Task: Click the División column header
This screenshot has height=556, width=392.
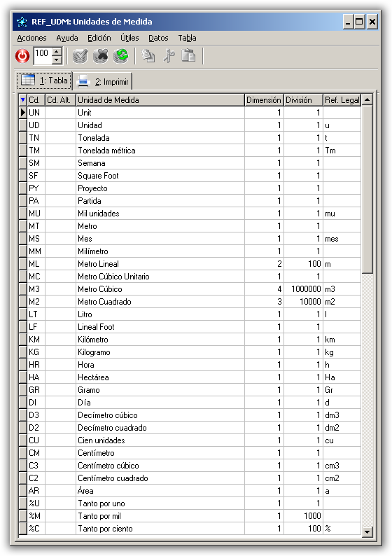Action: pos(304,100)
